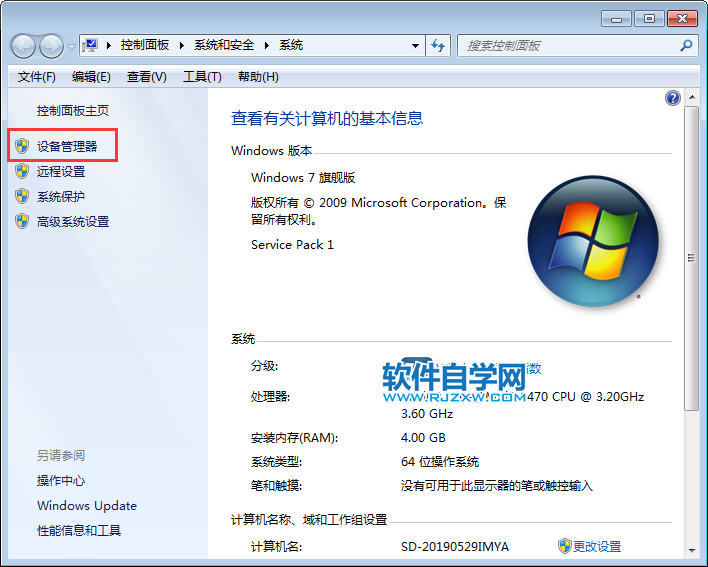Click the shield icon beside 远程设置

point(22,171)
